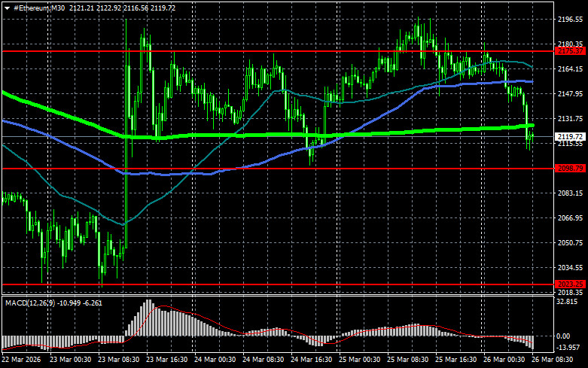The image size is (588, 368).
Task: Click the 24 Mar 00:30 time label
Action: 215,360
